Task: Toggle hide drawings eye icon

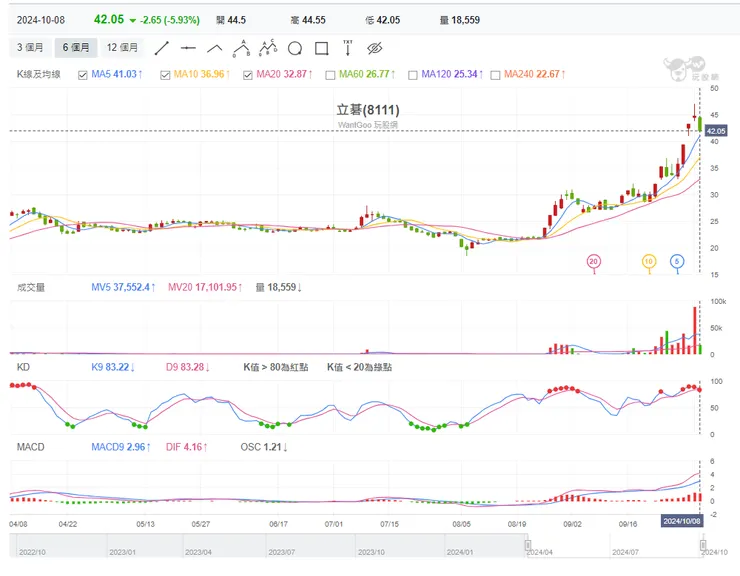Action: tap(375, 48)
